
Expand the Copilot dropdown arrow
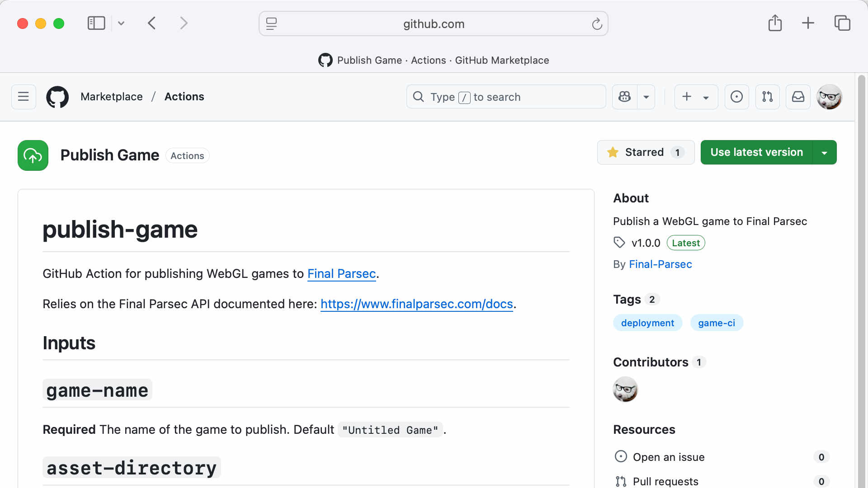[646, 97]
